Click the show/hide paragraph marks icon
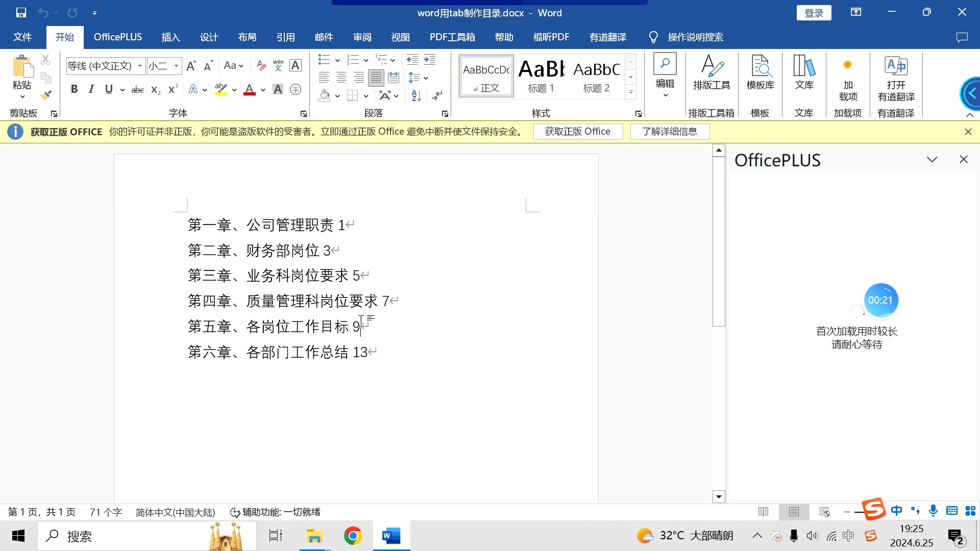 coord(436,95)
